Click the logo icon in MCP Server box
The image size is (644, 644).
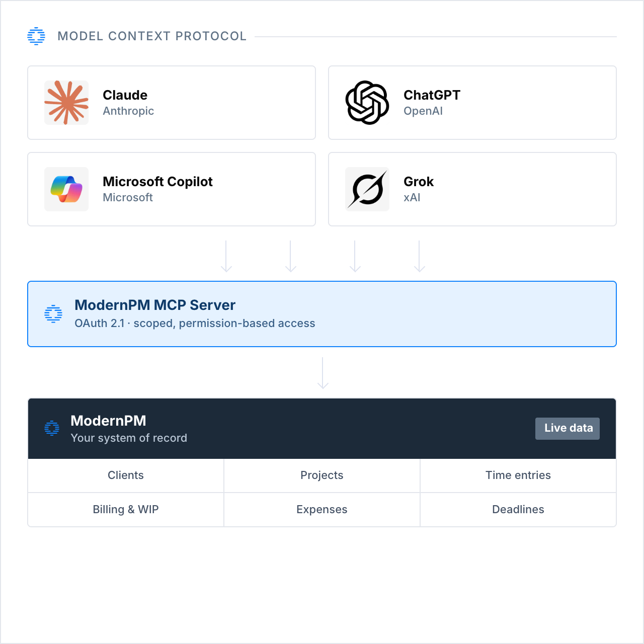tap(53, 314)
